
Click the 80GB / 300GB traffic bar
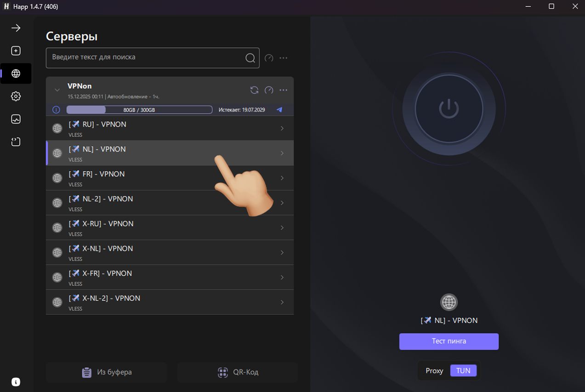(x=139, y=110)
